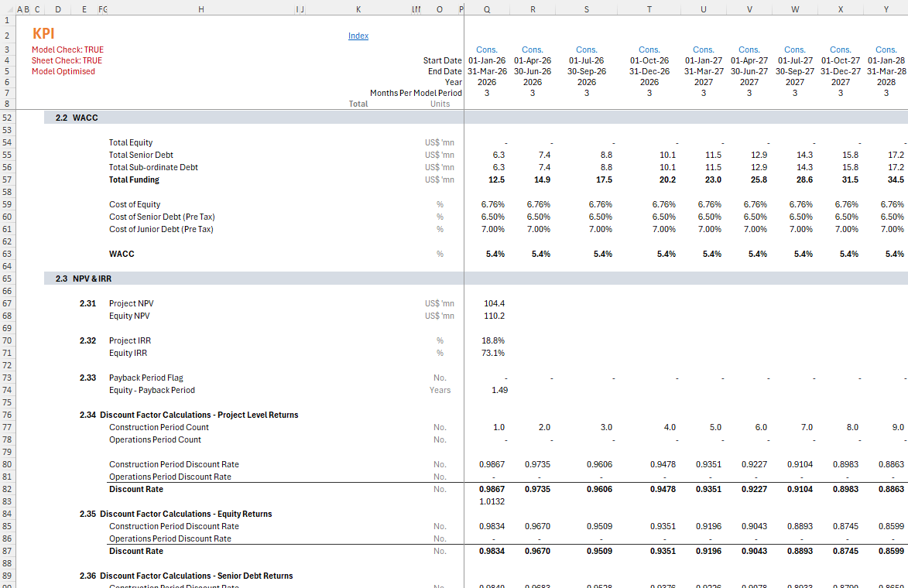This screenshot has height=588, width=908.
Task: Select column K header
Action: click(358, 9)
